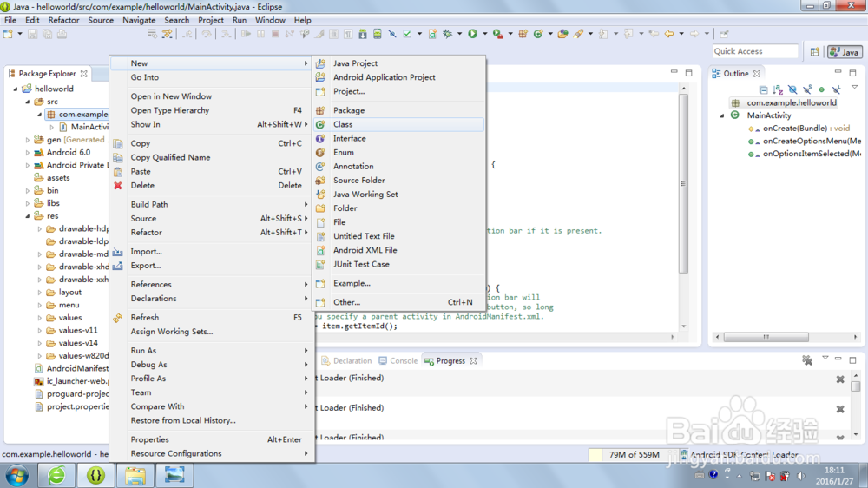Viewport: 868px width, 488px height.
Task: Collapse the res folder node
Action: [x=28, y=216]
